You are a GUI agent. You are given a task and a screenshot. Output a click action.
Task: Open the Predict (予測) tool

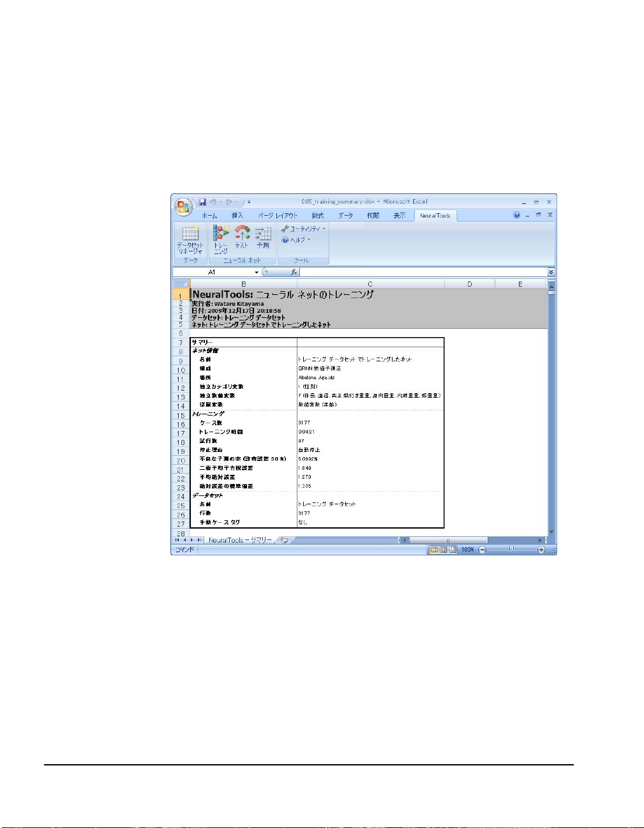(263, 237)
